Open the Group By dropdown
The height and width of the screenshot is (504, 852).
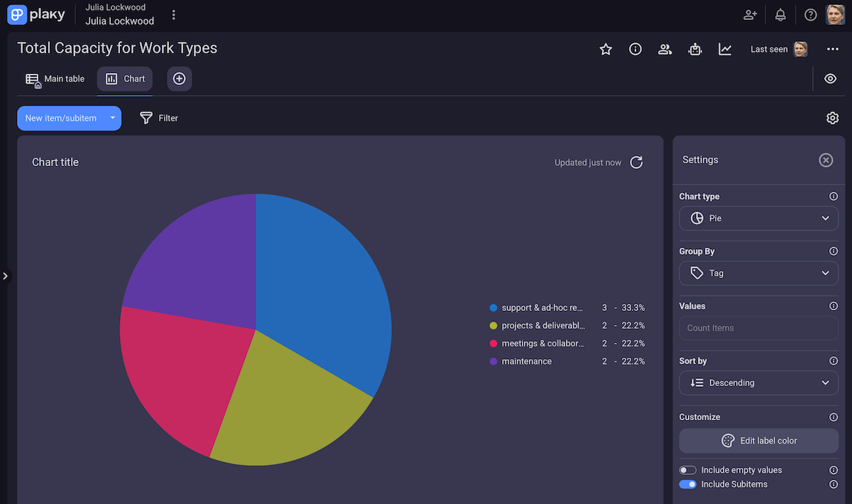pyautogui.click(x=758, y=273)
